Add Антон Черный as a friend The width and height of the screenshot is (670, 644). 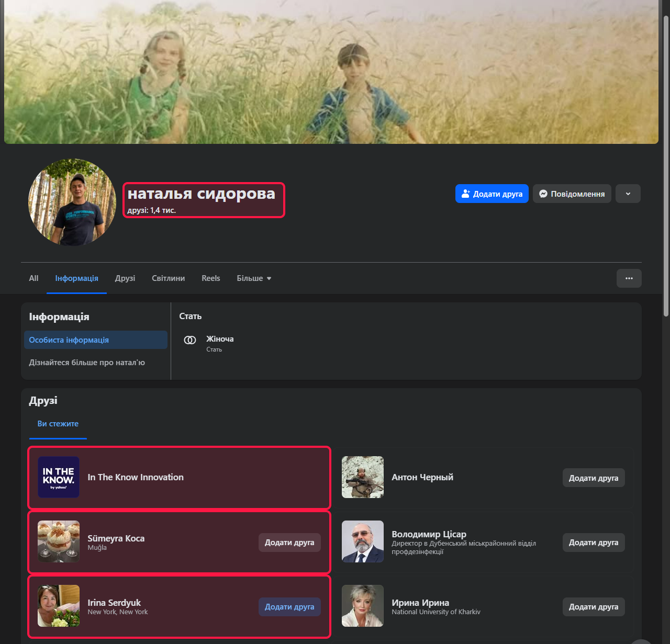click(x=594, y=478)
